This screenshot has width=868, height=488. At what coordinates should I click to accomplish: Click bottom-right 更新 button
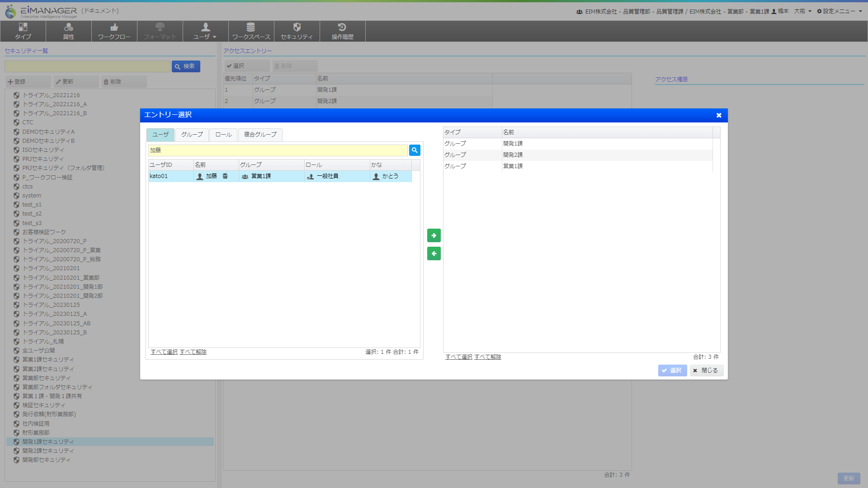849,479
